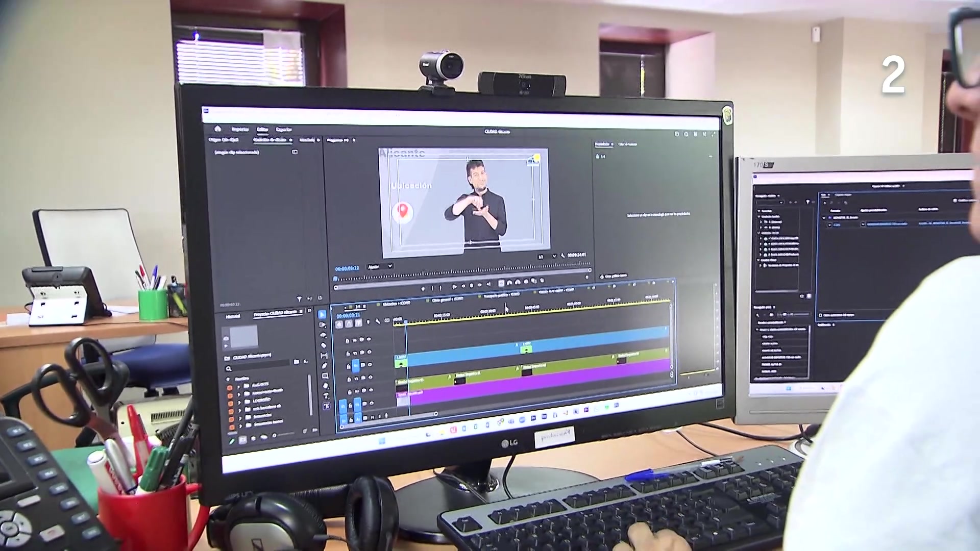Switch to the Importar tab
This screenshot has width=980, height=551.
click(x=240, y=130)
